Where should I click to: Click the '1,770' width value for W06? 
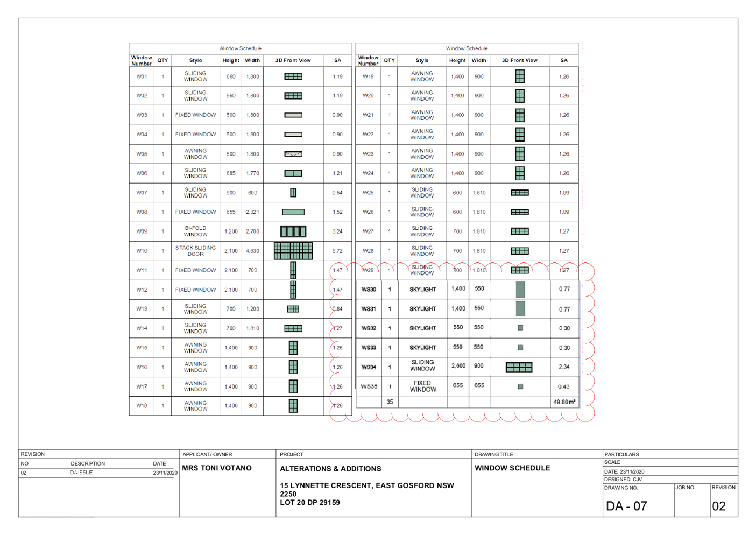tap(253, 173)
